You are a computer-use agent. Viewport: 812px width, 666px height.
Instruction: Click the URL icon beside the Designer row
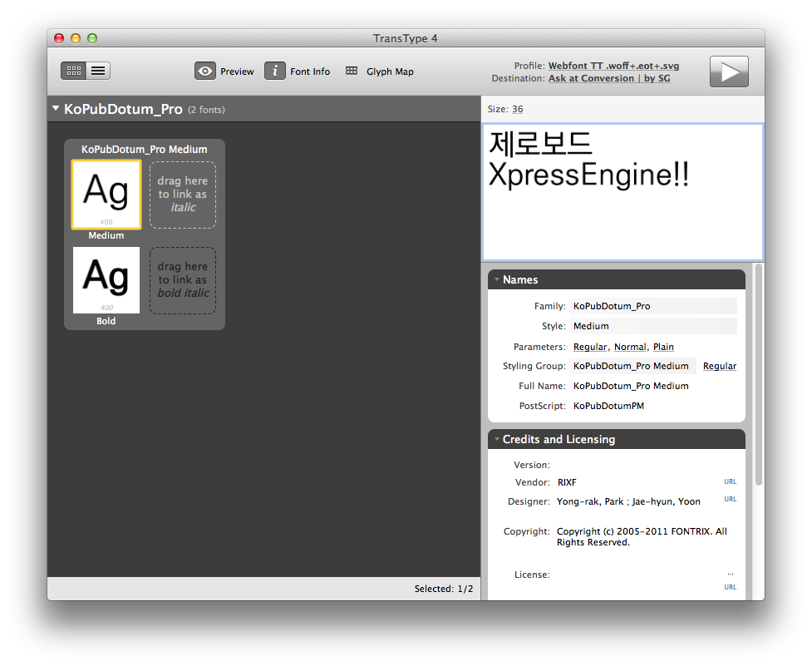(x=730, y=499)
